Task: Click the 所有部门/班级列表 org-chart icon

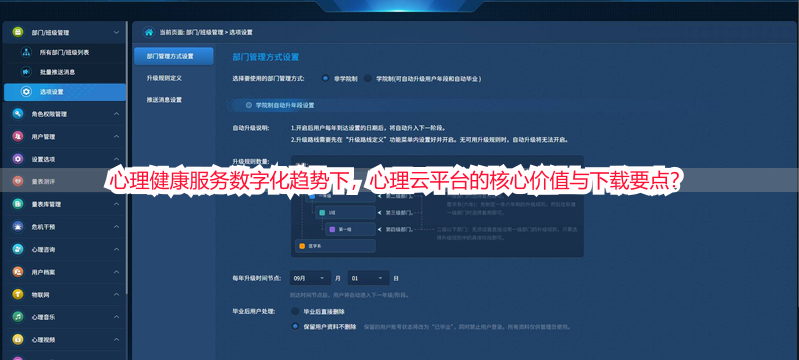Action: [26, 52]
